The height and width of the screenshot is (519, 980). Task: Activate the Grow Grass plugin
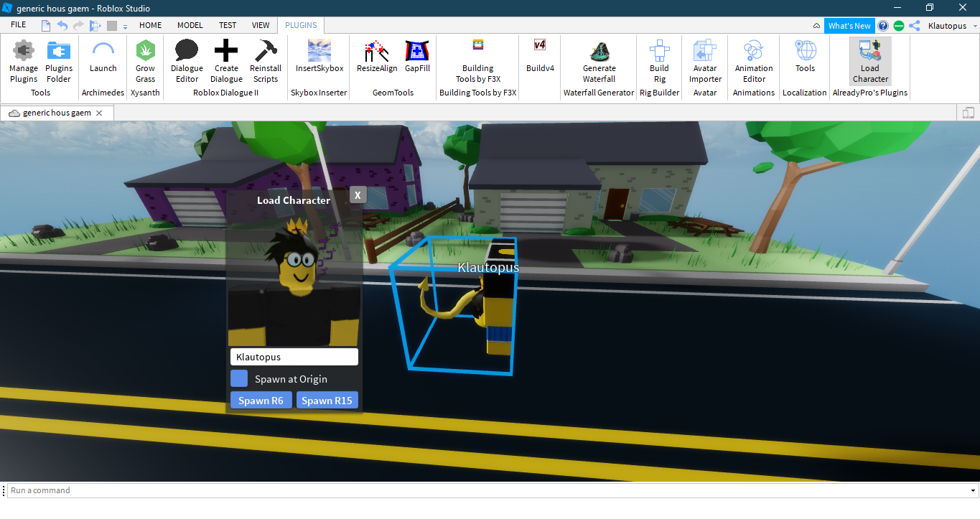(x=146, y=62)
